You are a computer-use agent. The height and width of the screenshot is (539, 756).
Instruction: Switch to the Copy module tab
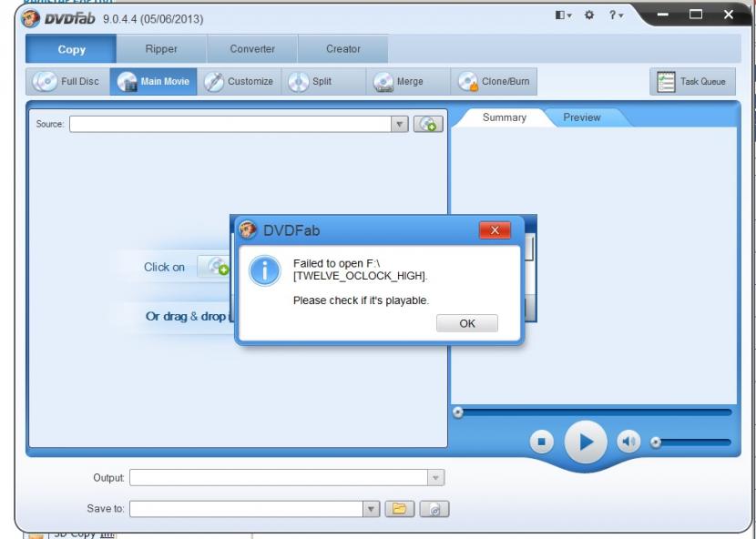(x=71, y=49)
